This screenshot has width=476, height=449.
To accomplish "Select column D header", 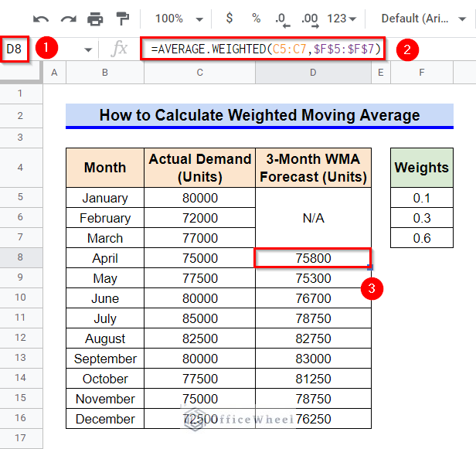I will pyautogui.click(x=313, y=73).
